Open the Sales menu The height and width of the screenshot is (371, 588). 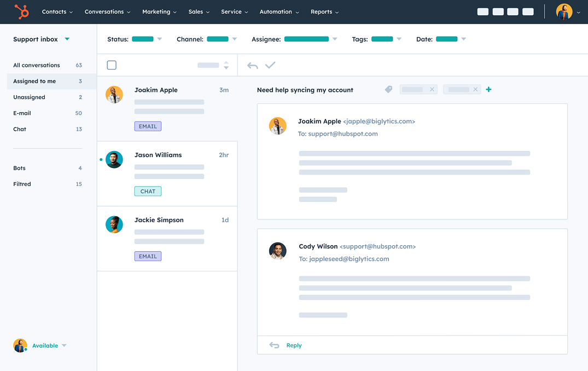pyautogui.click(x=199, y=11)
